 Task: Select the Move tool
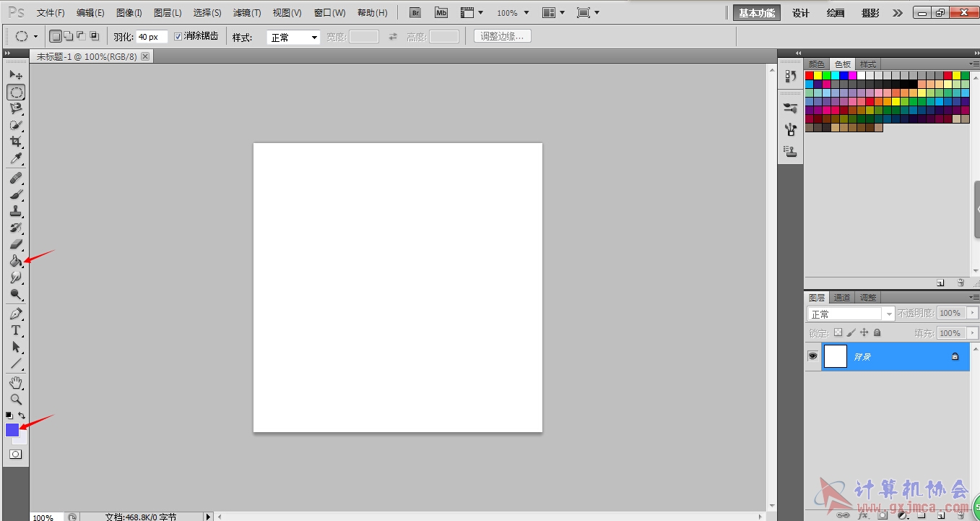coord(16,75)
